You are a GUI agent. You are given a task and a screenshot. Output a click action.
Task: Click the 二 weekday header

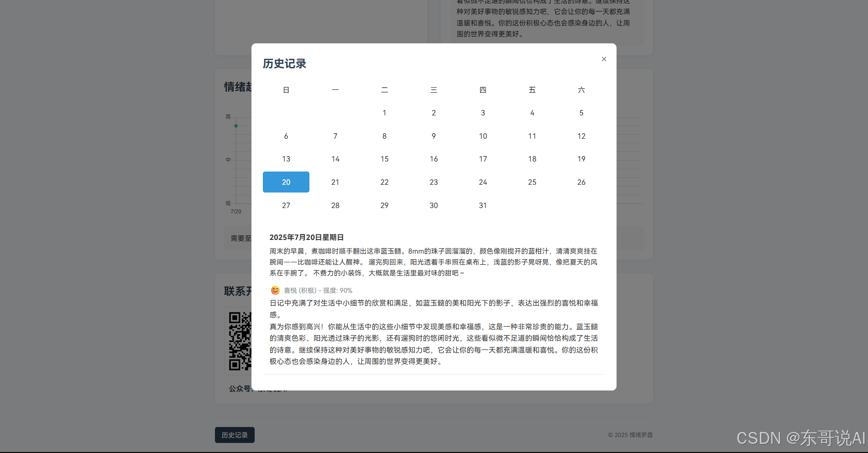384,90
